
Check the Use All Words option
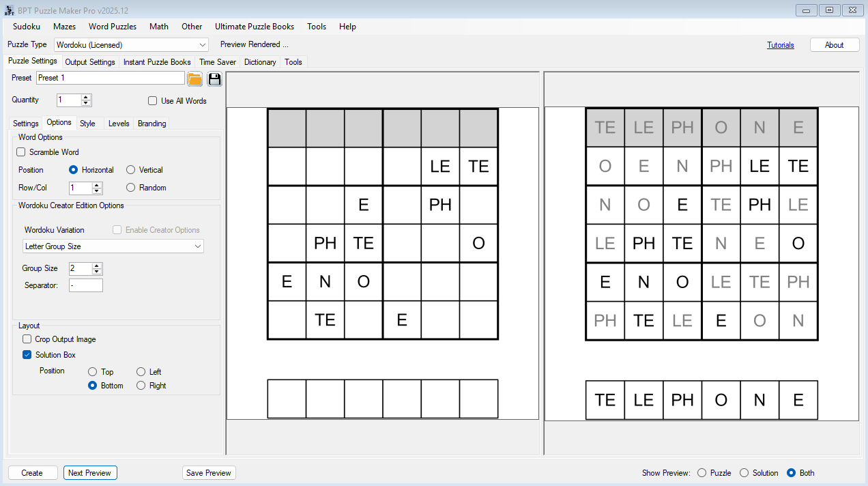pos(153,101)
